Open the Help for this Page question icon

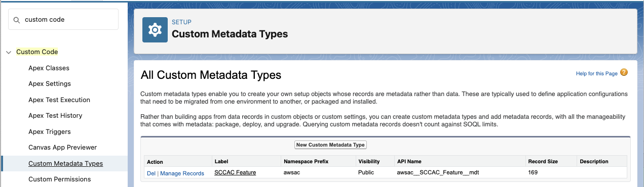pos(624,73)
